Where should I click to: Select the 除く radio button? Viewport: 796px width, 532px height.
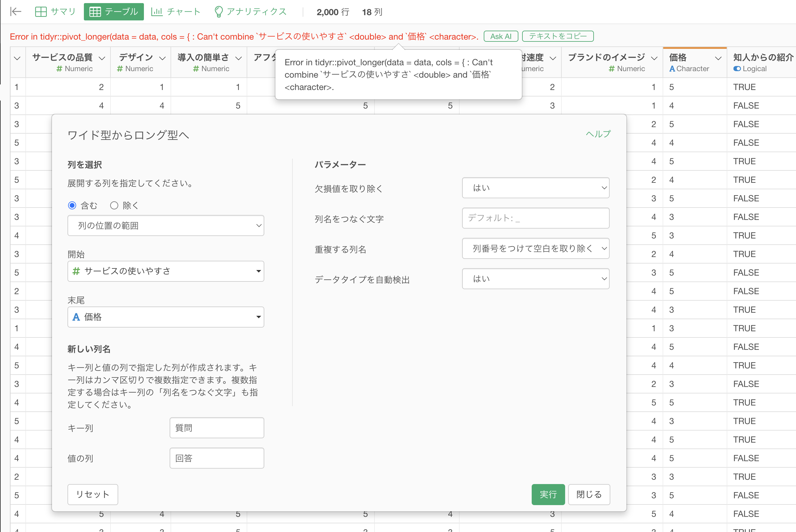(x=114, y=205)
